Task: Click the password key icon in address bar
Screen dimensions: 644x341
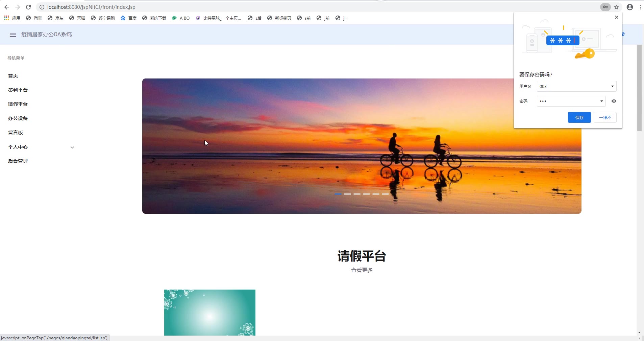Action: click(x=605, y=7)
